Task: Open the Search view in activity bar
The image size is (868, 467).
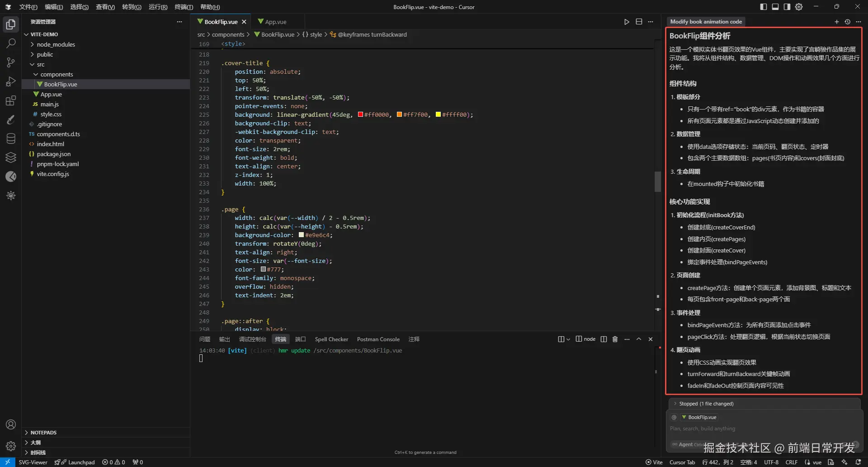Action: [11, 43]
